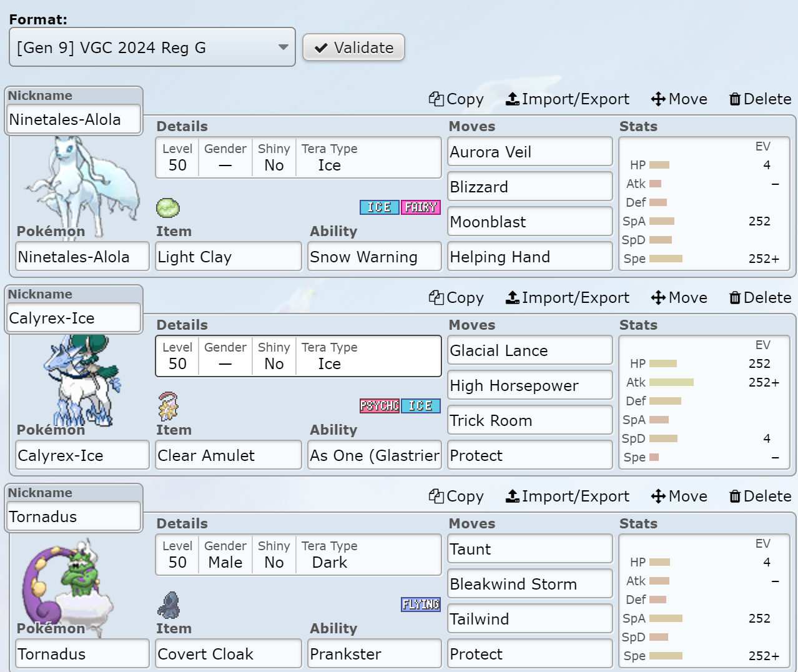Select Calyrex-Ice's Protect move field

530,455
